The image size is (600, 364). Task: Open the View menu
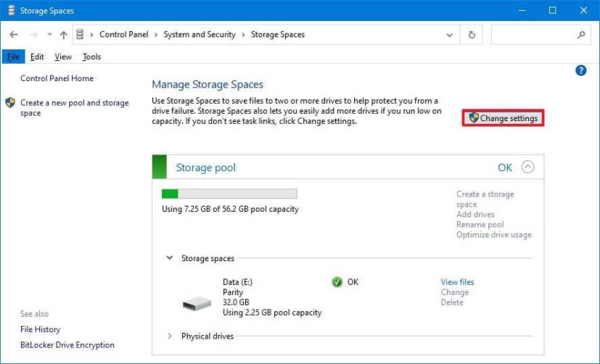pyautogui.click(x=62, y=57)
